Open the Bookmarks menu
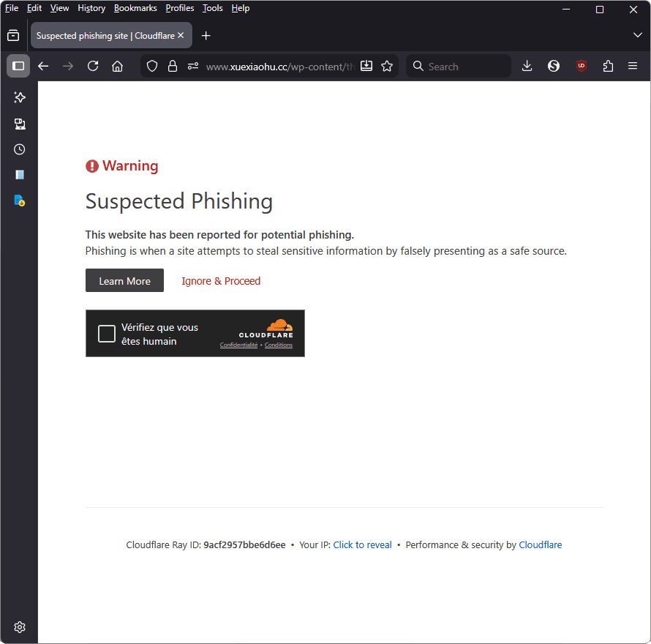 tap(135, 8)
